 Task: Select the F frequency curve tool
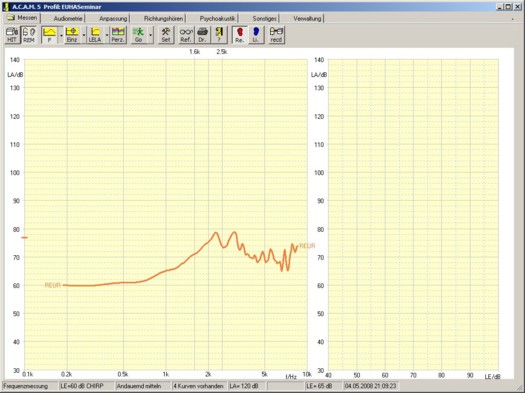(50, 35)
